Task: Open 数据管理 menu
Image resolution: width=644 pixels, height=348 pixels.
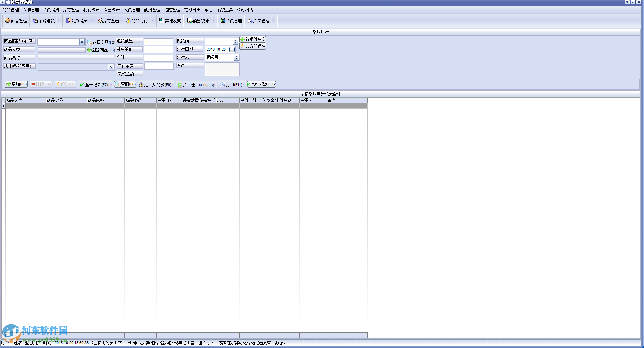Action: click(x=152, y=10)
